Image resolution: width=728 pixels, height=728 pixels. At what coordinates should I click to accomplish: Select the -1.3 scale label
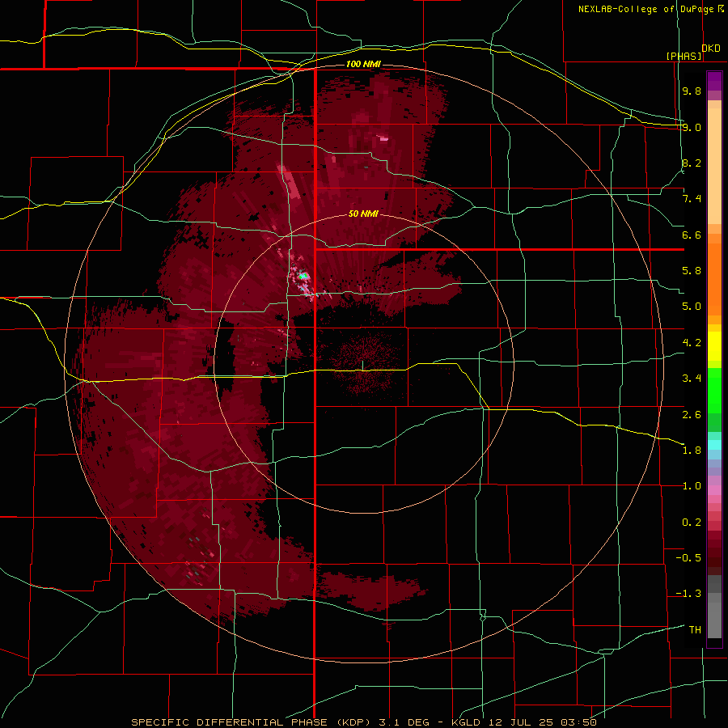click(x=688, y=594)
